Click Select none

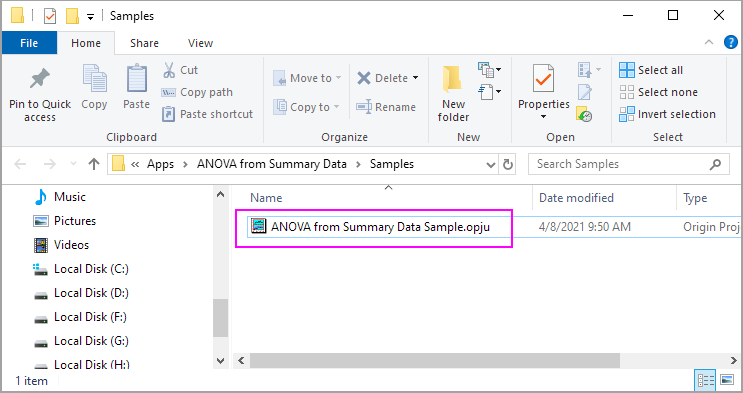pos(659,92)
